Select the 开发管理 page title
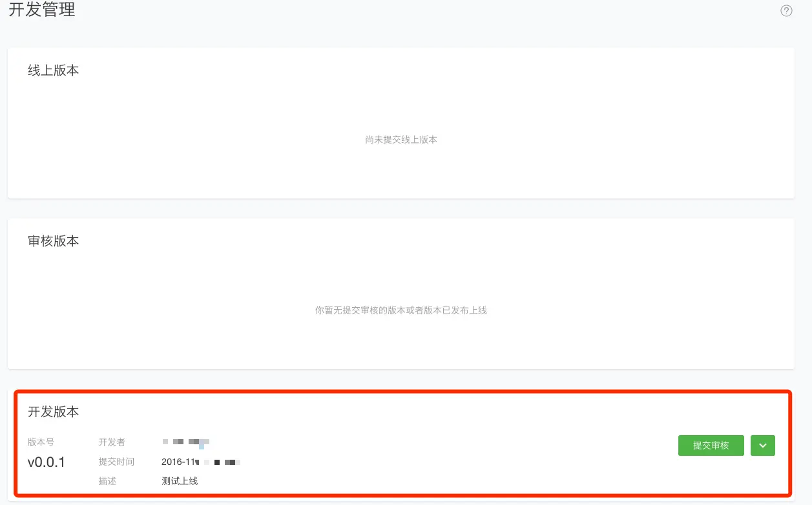 42,10
